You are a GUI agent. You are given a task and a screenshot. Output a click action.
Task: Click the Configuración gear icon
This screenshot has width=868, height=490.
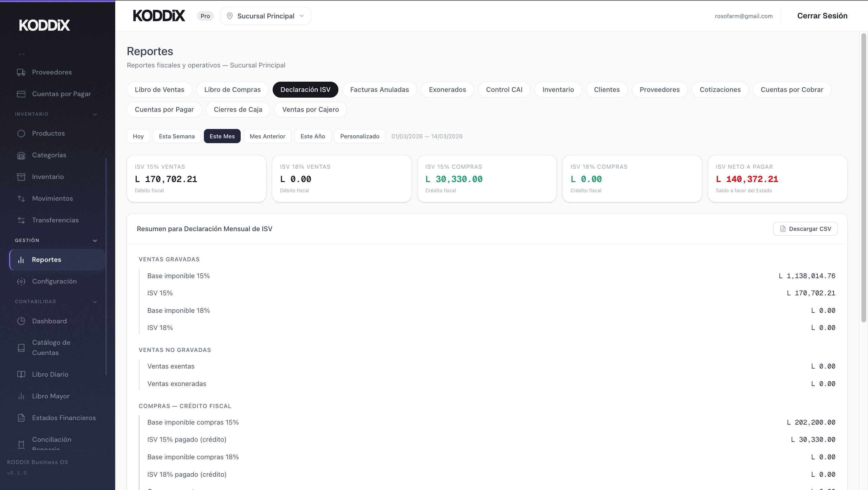pyautogui.click(x=21, y=281)
